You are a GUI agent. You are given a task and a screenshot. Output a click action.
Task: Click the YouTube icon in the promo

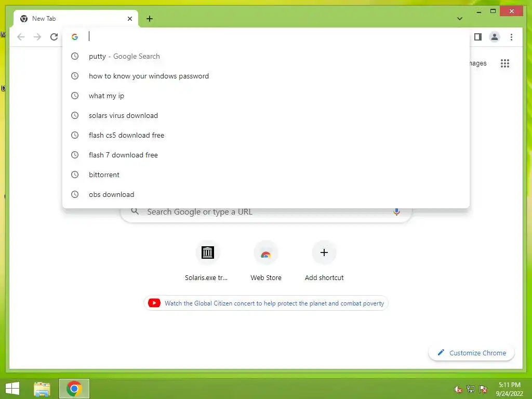tap(154, 303)
